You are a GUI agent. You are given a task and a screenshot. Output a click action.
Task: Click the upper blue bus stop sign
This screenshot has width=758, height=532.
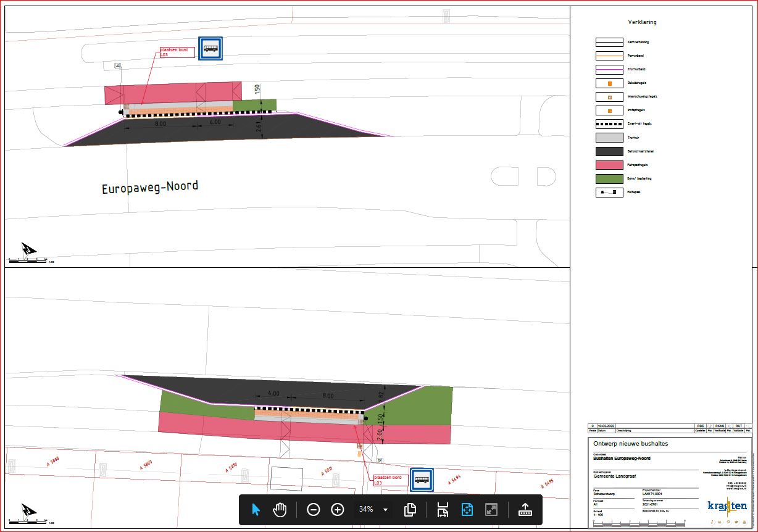(x=210, y=49)
